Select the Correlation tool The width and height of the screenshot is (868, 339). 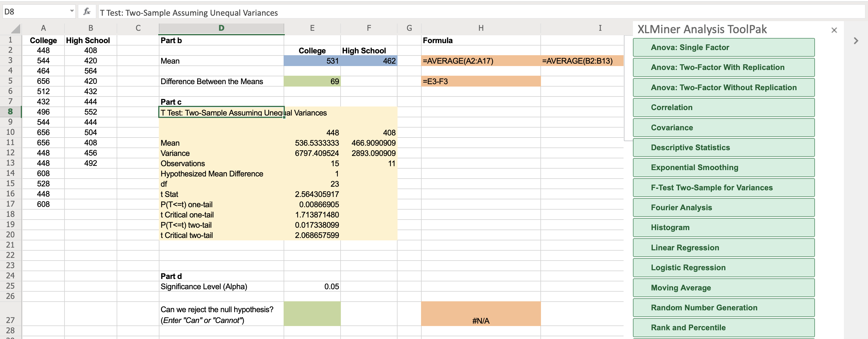(723, 108)
